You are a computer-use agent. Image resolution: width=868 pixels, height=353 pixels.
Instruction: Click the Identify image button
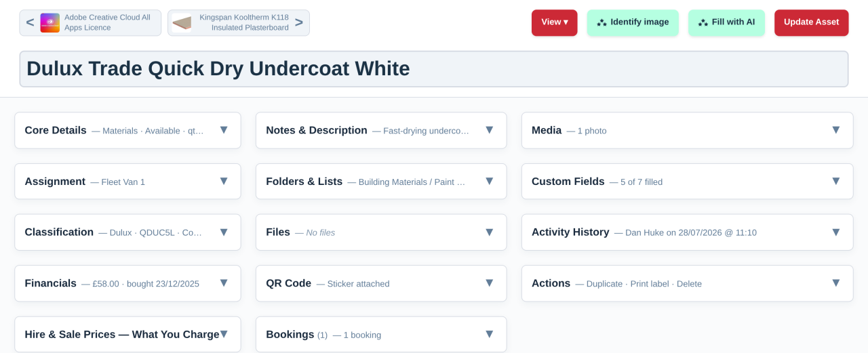(632, 22)
